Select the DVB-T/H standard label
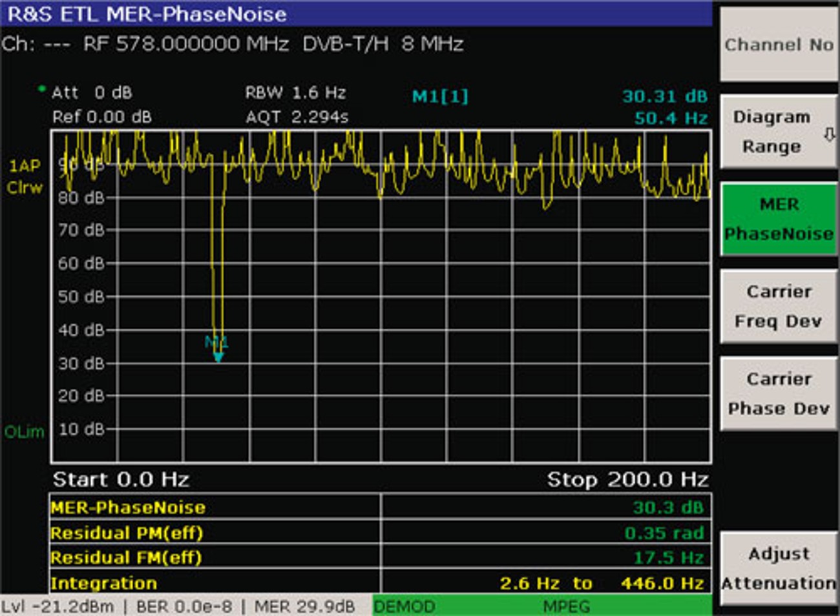 click(x=345, y=44)
